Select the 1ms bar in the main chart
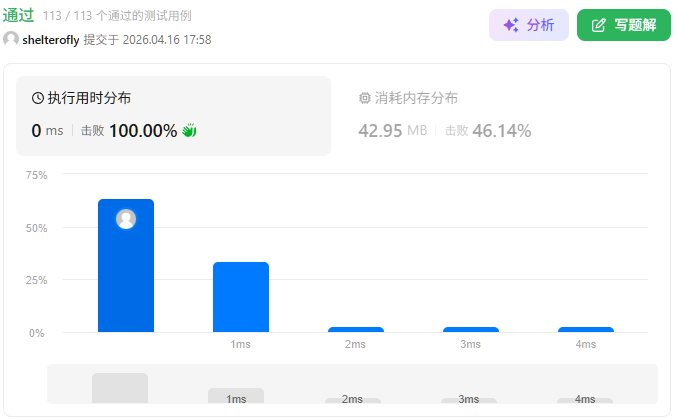Viewport: 677px width, 419px height. tap(241, 297)
